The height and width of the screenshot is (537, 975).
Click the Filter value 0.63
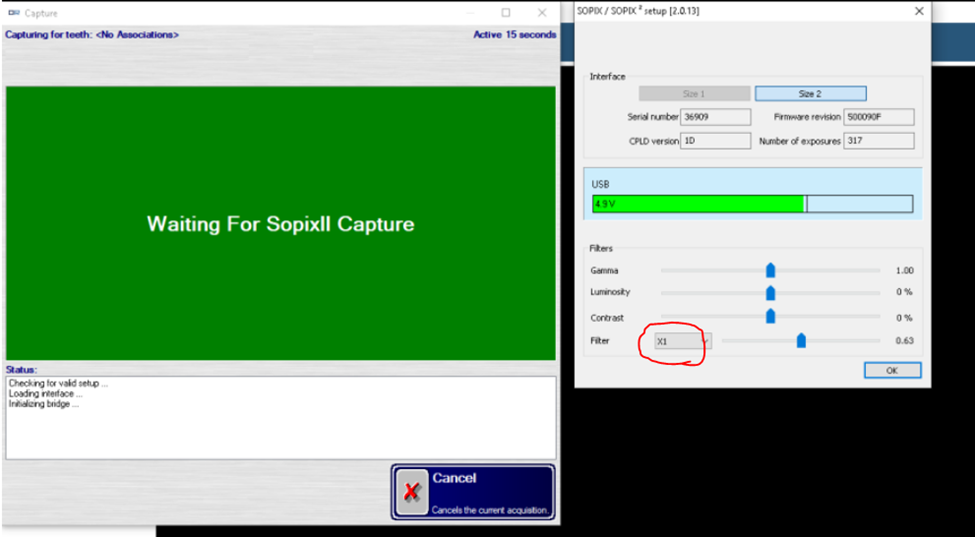[904, 341]
